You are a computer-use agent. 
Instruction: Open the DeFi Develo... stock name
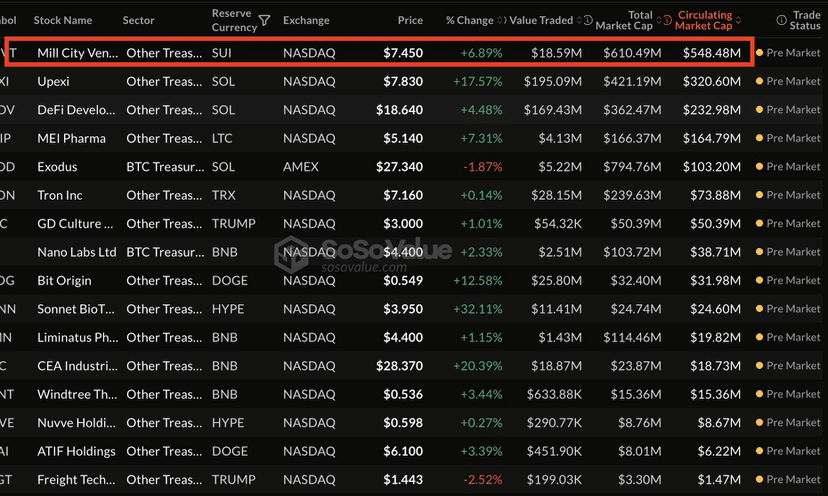tap(76, 110)
